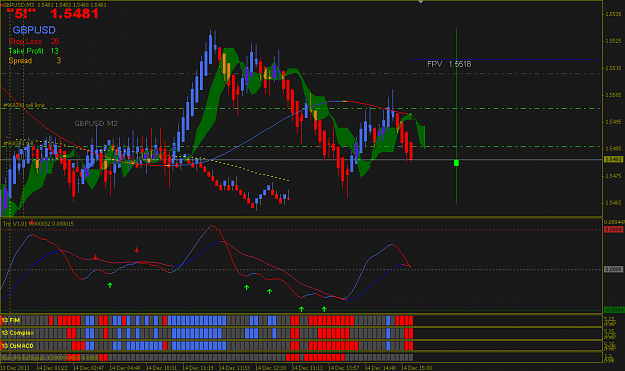Click the 1.5505 price axis label
Image resolution: width=625 pixels, height=371 pixels.
(613, 95)
